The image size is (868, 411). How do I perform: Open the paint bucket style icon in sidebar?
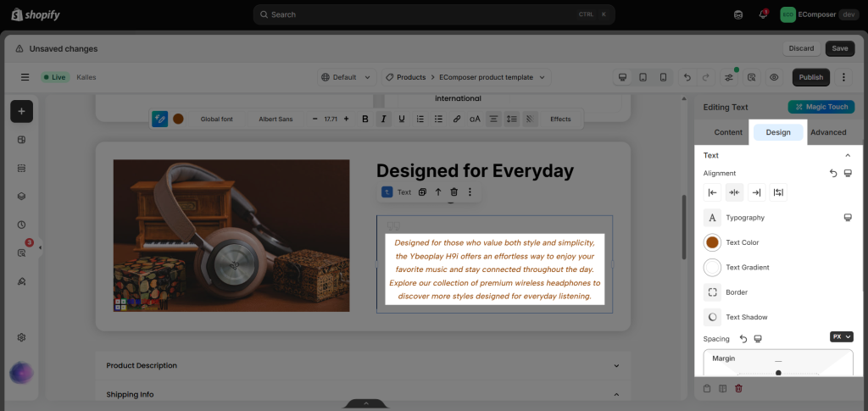pyautogui.click(x=21, y=281)
